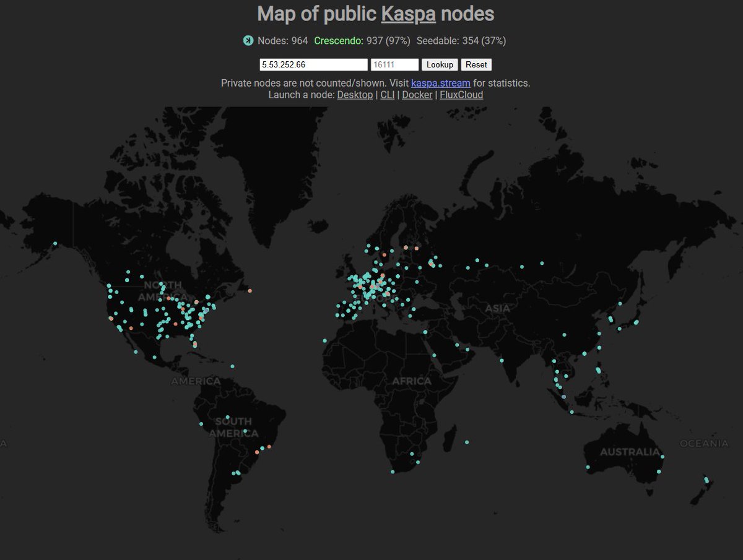Image resolution: width=743 pixels, height=560 pixels.
Task: Select the node dot in Alaska
Action: (55, 243)
